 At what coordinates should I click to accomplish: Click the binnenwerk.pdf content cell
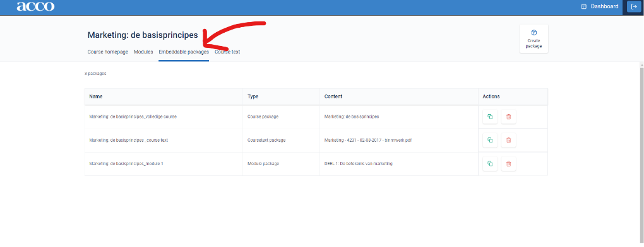[399, 140]
